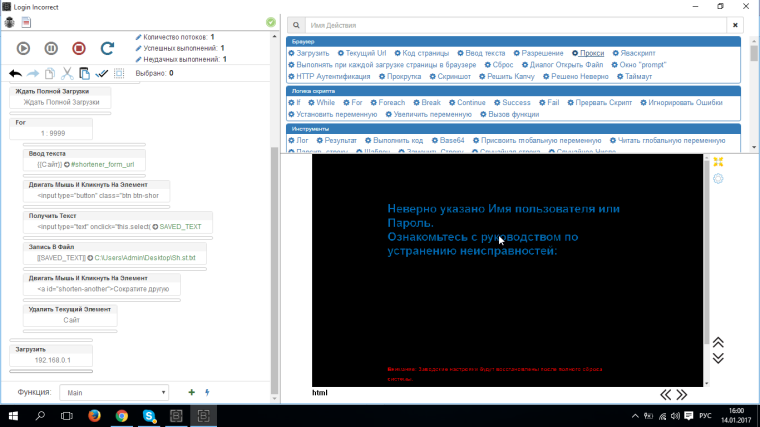Add Загрузить browser action
760x427 pixels.
[309, 53]
